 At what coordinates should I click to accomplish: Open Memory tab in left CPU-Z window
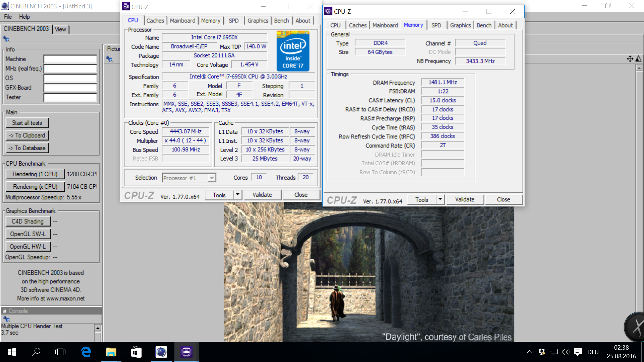(x=211, y=20)
